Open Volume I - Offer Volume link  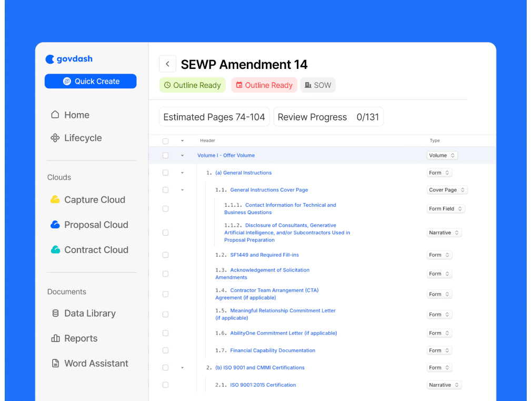[x=226, y=155]
